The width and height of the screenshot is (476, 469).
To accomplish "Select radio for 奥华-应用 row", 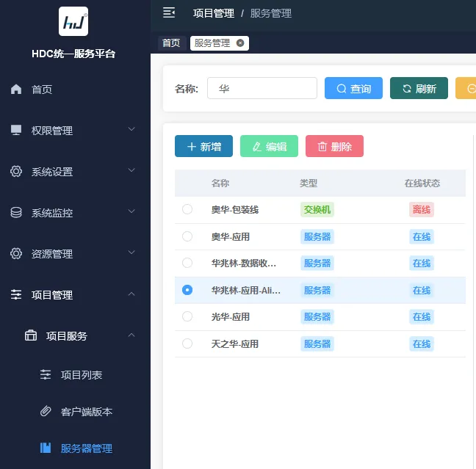I will (x=187, y=236).
